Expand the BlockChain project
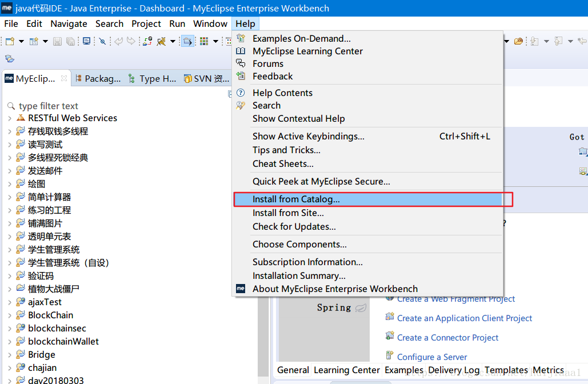 (10, 315)
